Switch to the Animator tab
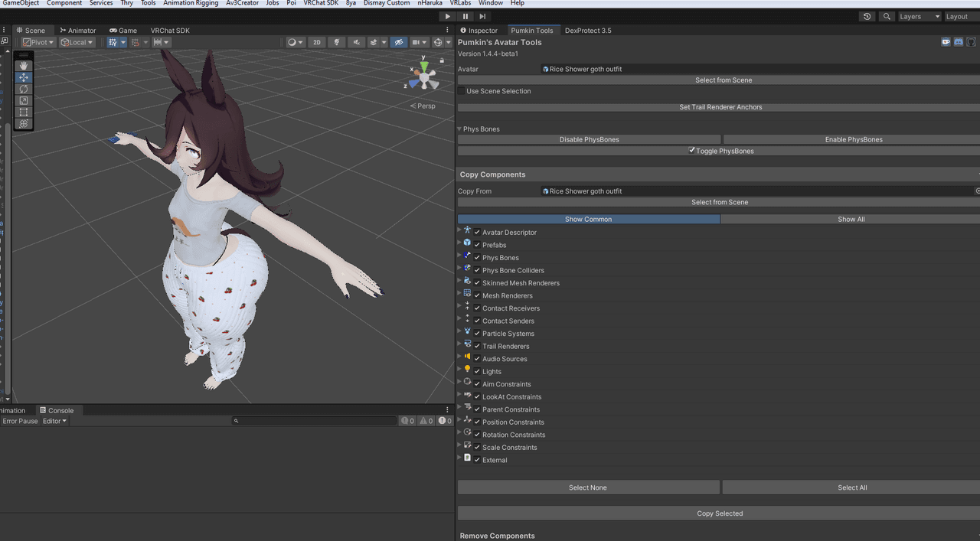 (78, 31)
